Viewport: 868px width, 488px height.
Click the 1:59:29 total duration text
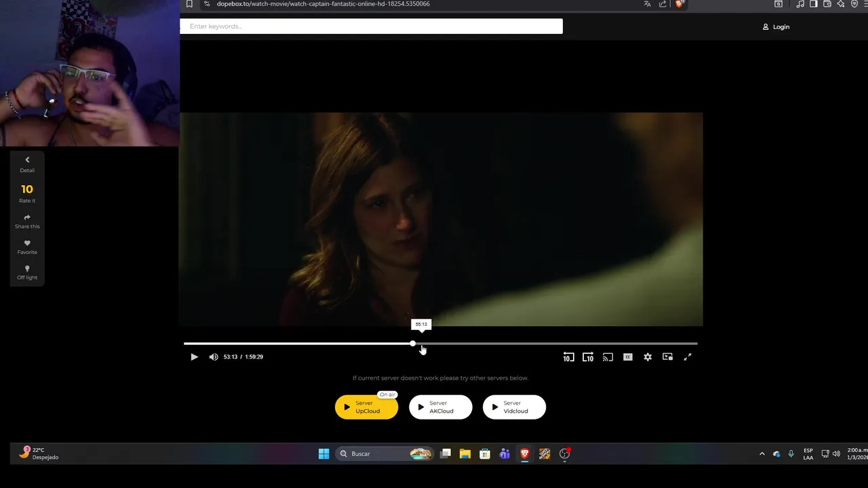(254, 357)
